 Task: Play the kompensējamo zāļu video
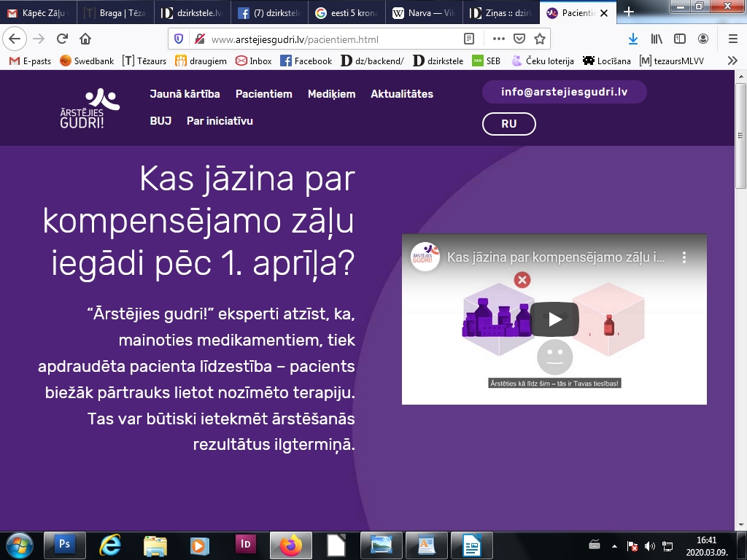coord(554,319)
